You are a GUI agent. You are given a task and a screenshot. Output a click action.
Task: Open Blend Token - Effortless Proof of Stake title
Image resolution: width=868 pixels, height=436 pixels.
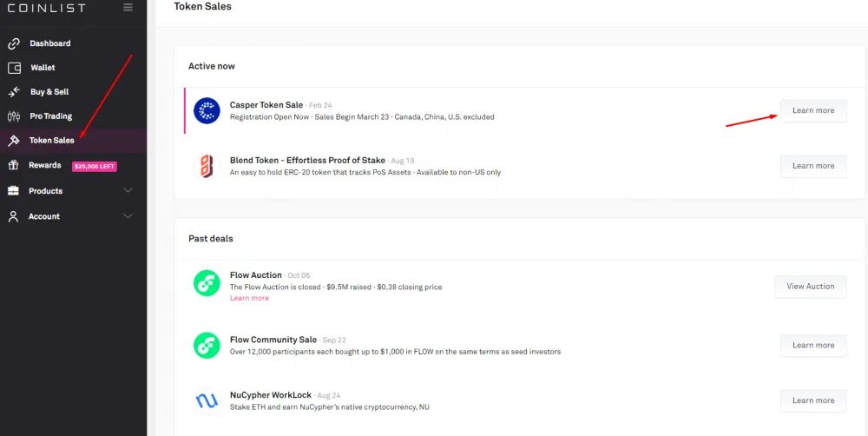tap(307, 160)
